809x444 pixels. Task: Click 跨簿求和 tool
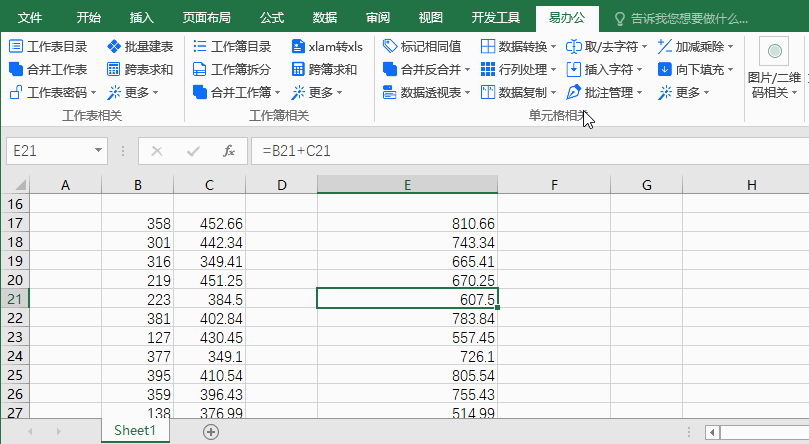[x=324, y=69]
